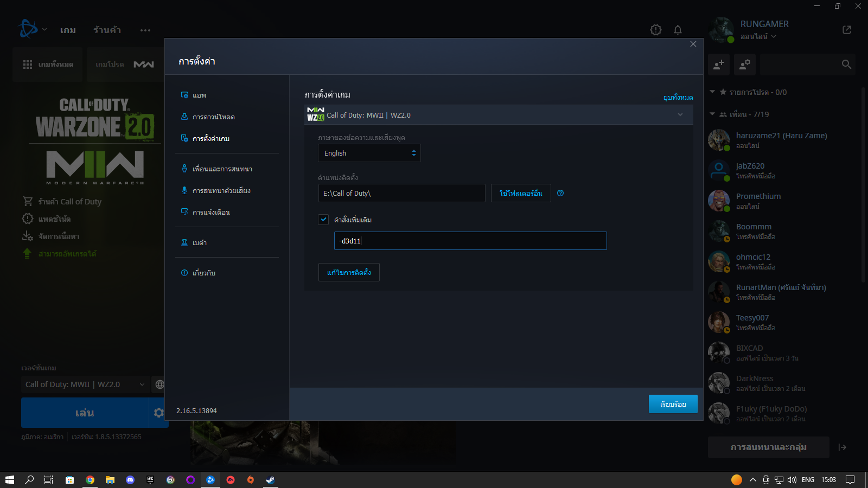The image size is (868, 488).
Task: Open the การสนทนาและกลุ่ม button
Action: tap(769, 447)
